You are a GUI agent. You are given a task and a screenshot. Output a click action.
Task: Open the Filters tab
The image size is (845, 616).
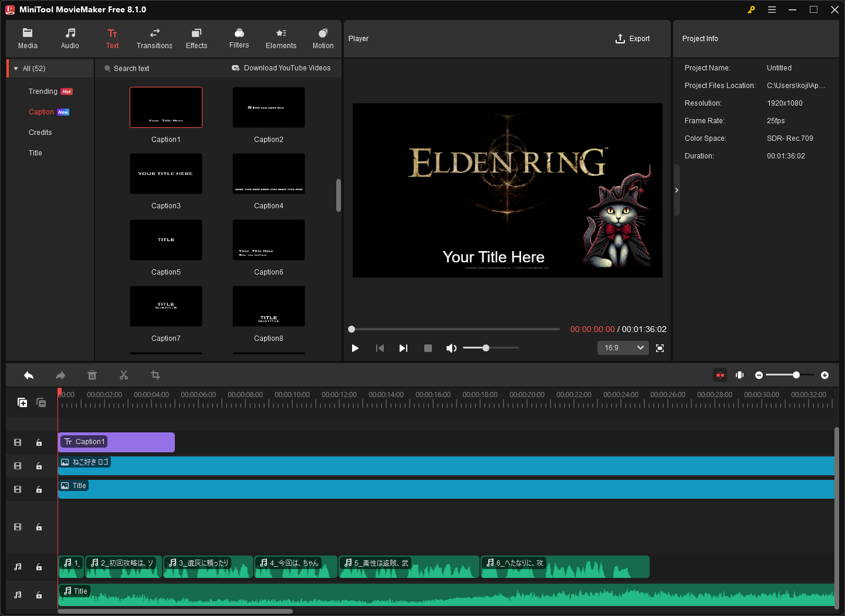click(x=239, y=39)
